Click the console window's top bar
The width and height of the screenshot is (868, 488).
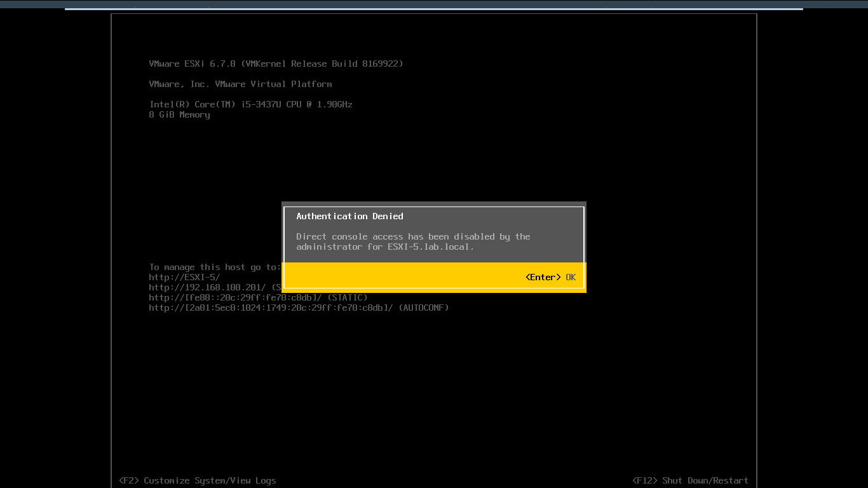pyautogui.click(x=434, y=4)
